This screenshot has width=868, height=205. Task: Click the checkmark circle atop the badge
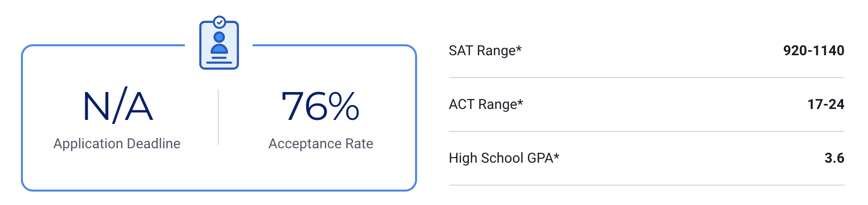click(x=219, y=22)
